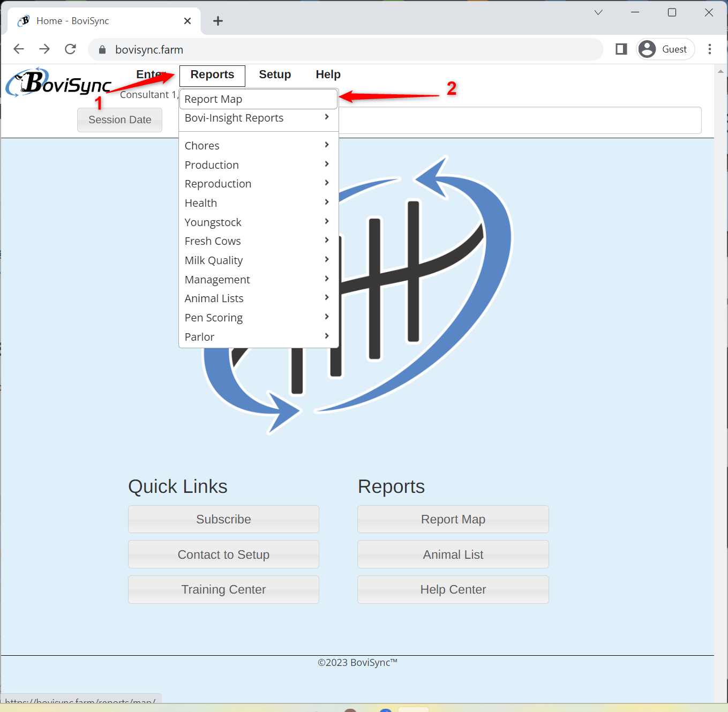Viewport: 728px width, 712px height.
Task: Expand the Milk Quality submenu
Action: pos(258,260)
